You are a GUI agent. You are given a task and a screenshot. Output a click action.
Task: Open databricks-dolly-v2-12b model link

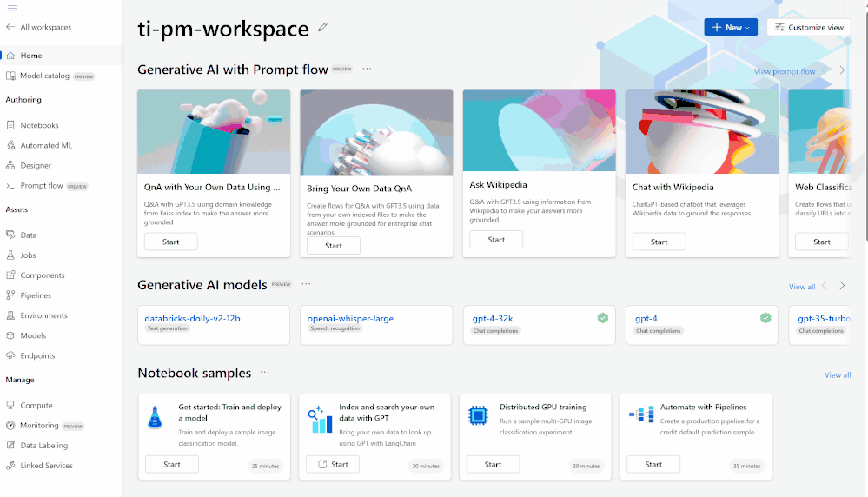point(192,318)
